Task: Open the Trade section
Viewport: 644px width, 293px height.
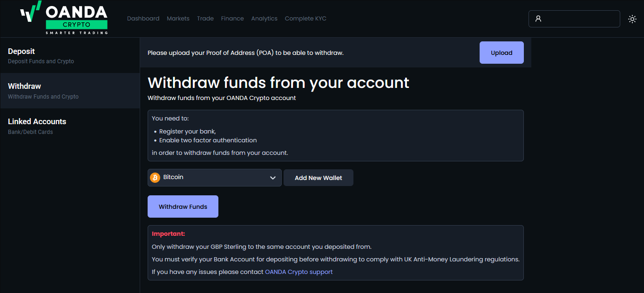Action: point(205,19)
